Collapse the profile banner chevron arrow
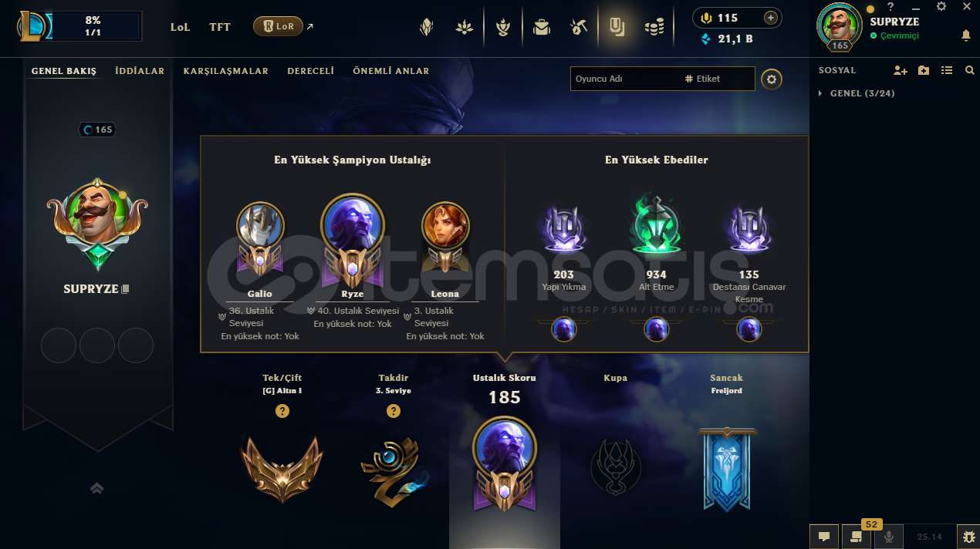The height and width of the screenshot is (549, 980). point(97,488)
